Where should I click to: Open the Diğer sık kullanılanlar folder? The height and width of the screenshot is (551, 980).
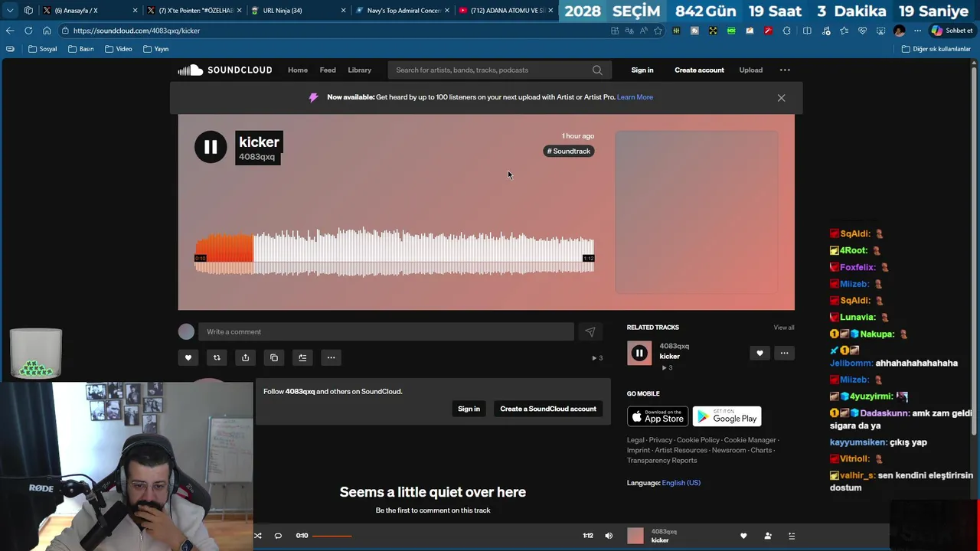[x=936, y=49]
